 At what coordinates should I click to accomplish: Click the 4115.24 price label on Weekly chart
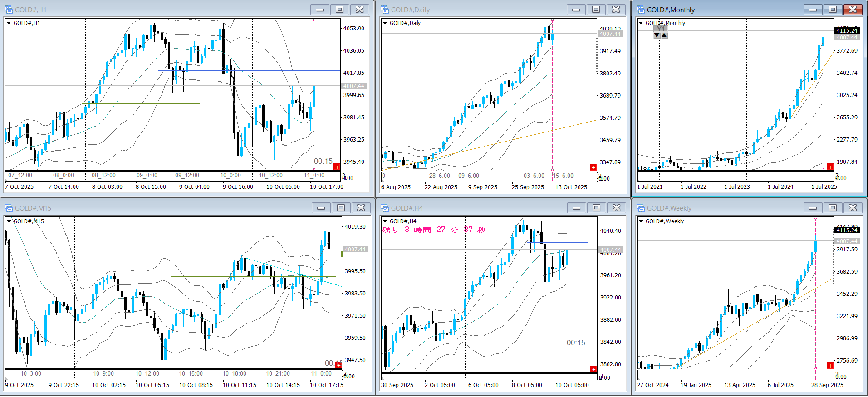(847, 230)
